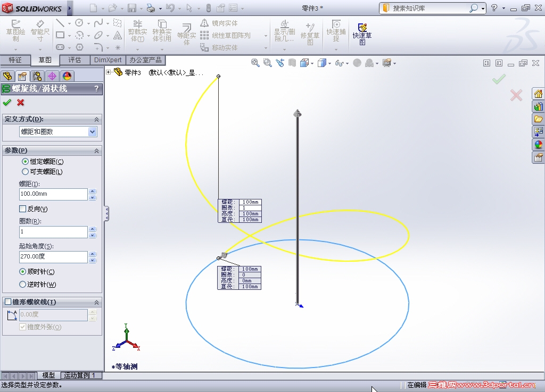
Task: Click Quick Snaps (快速捕捉) tool
Action: click(x=336, y=31)
